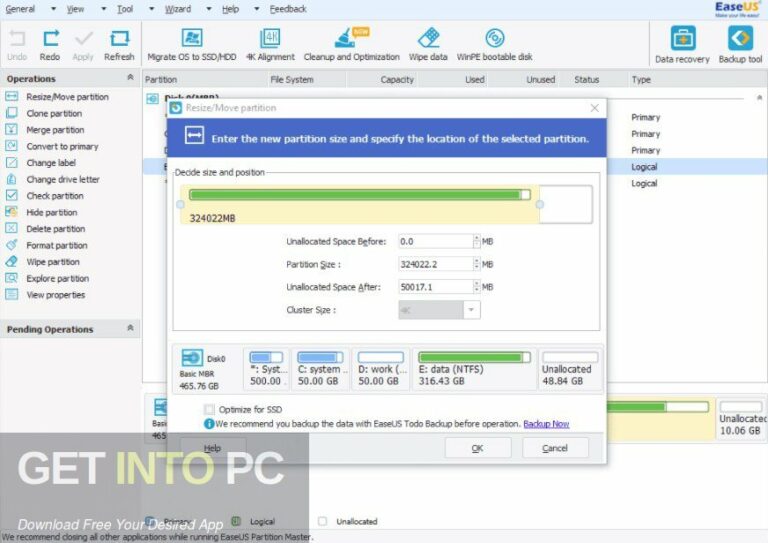Screen dimensions: 768x543
Task: Open the Wizard menu
Action: tap(178, 9)
